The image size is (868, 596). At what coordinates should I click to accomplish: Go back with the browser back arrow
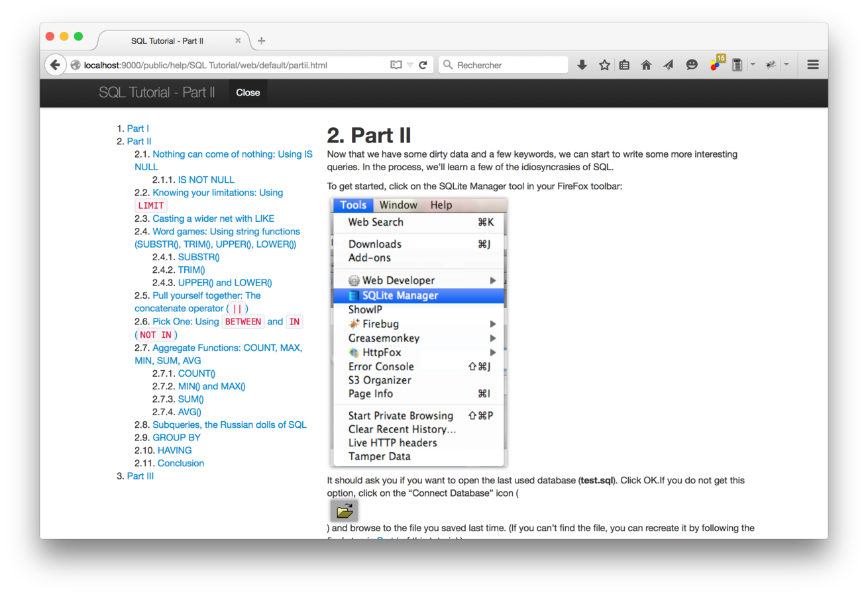(55, 65)
